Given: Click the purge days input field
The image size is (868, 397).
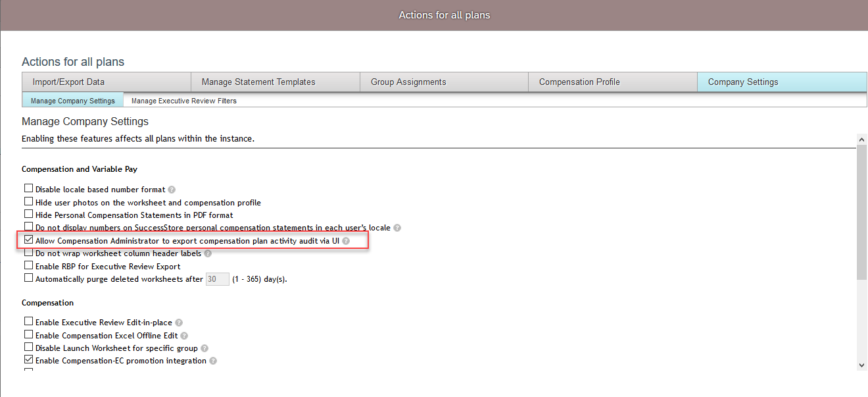Looking at the screenshot, I should [218, 279].
